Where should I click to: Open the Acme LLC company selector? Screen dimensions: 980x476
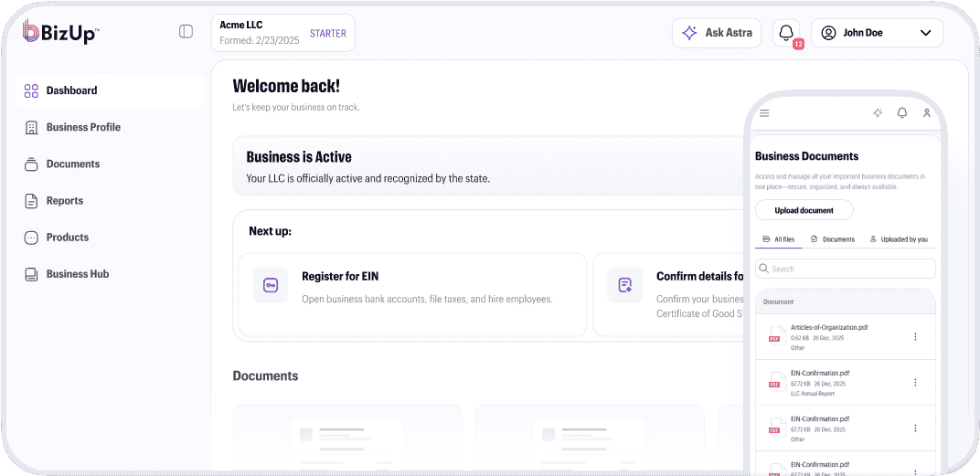point(282,33)
